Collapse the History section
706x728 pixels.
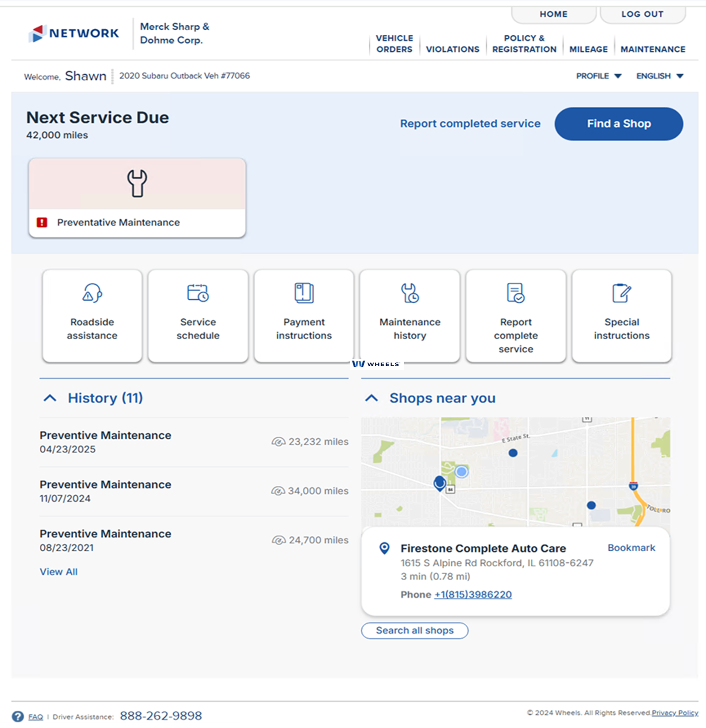(49, 397)
